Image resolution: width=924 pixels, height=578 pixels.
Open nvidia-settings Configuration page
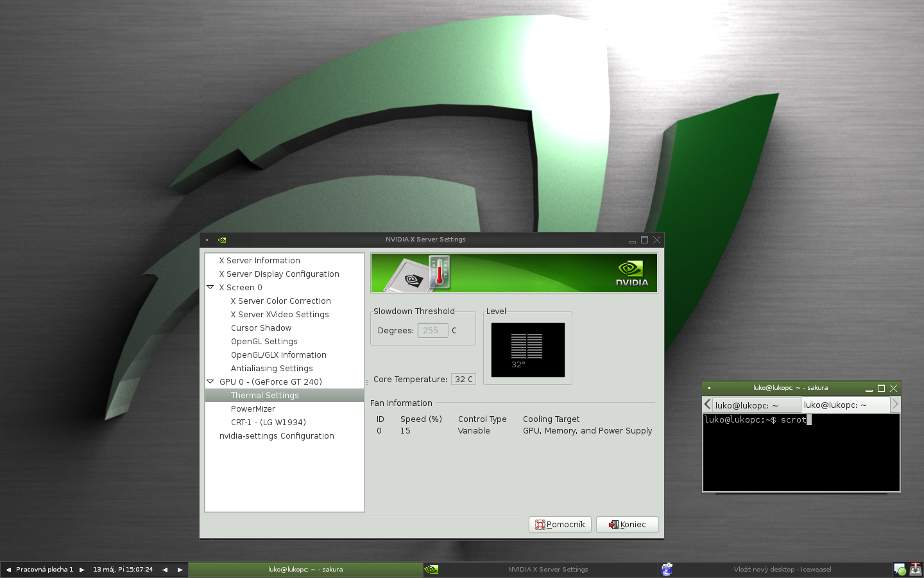click(x=277, y=435)
